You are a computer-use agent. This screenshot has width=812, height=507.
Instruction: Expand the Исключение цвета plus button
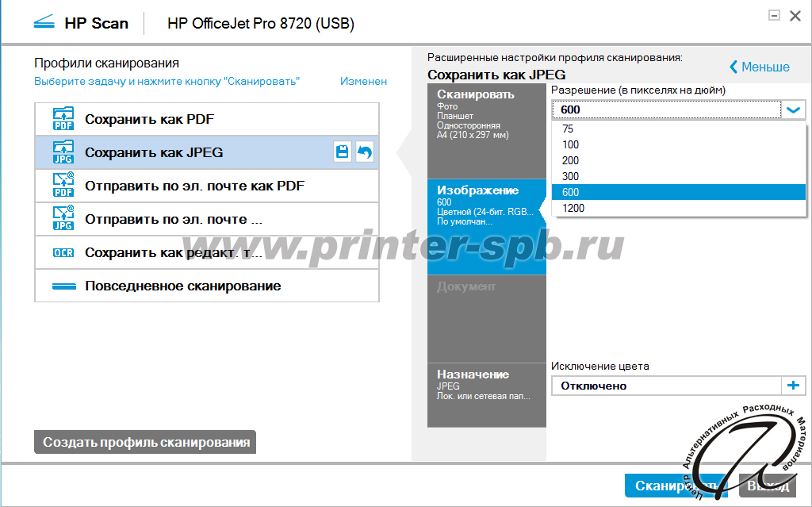point(793,386)
